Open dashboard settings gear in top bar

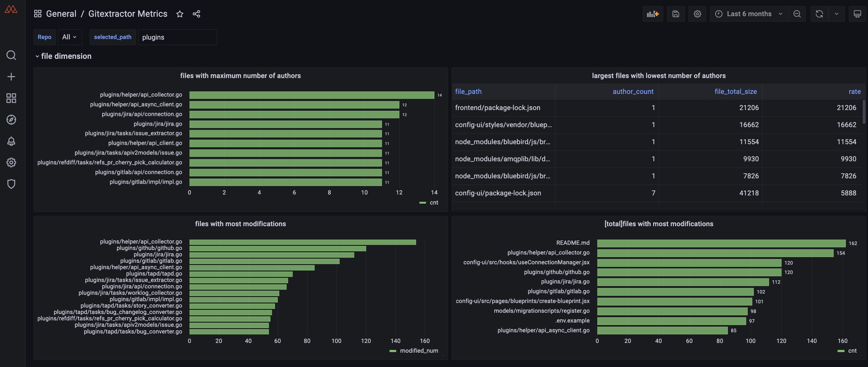pyautogui.click(x=697, y=14)
